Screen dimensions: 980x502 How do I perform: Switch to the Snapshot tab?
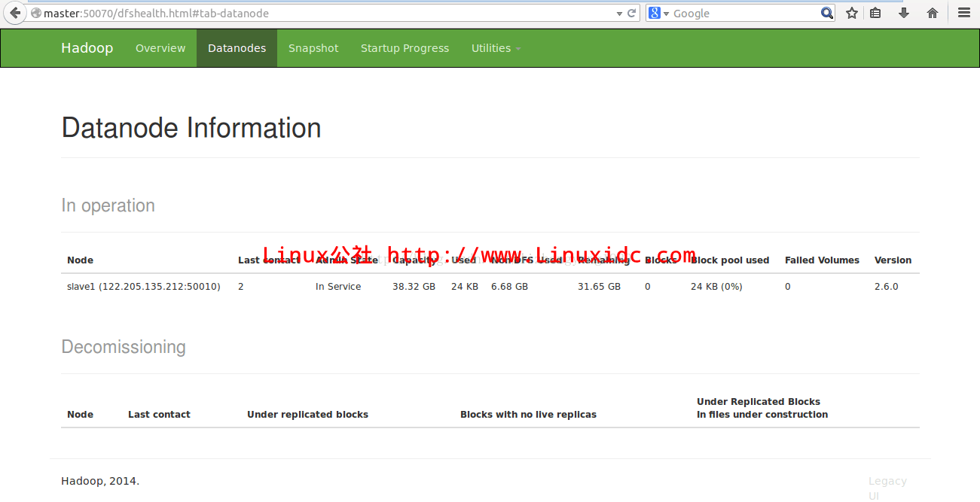pos(313,47)
